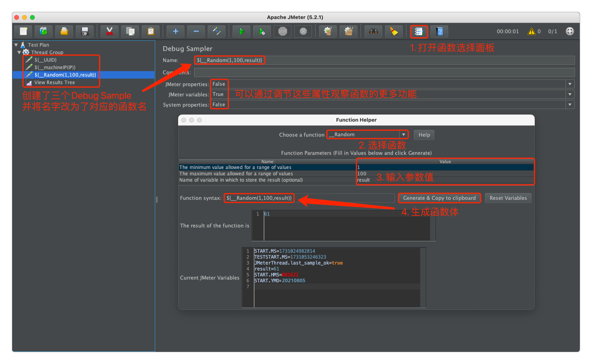The image size is (592, 364).
Task: Click Start no pauses icon
Action: pyautogui.click(x=262, y=31)
